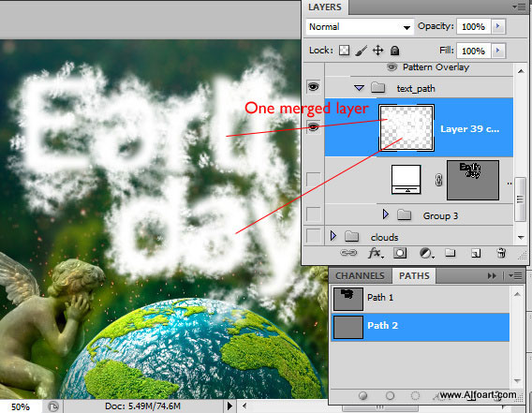Create a new layer icon

click(476, 253)
